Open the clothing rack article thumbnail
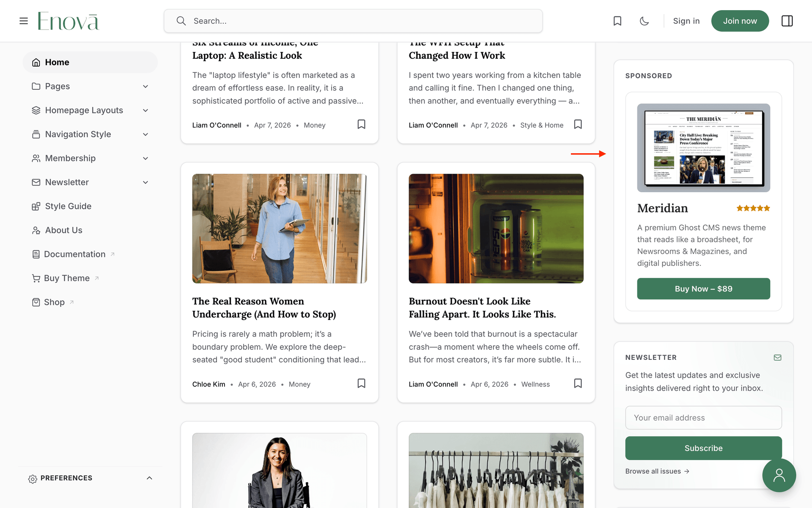Screen dimensions: 812x508 tap(496, 470)
